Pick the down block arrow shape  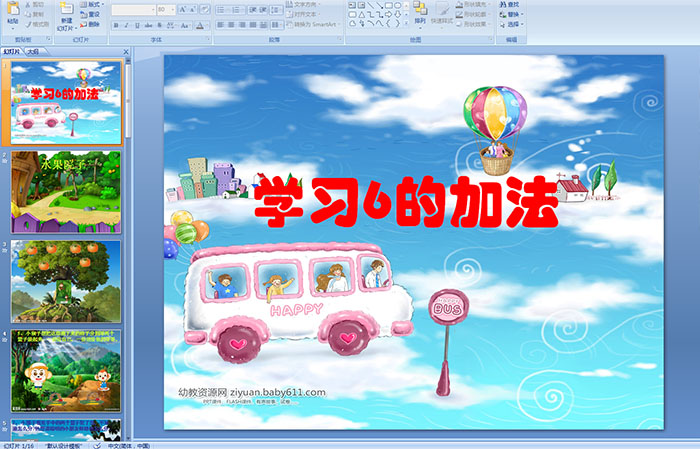pyautogui.click(x=397, y=14)
